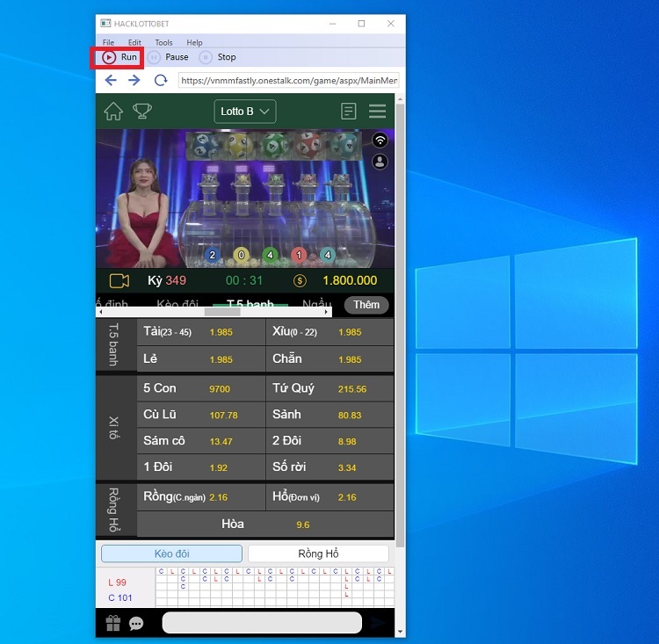Viewport: 659px width, 644px height.
Task: Open the File menu
Action: pyautogui.click(x=108, y=42)
